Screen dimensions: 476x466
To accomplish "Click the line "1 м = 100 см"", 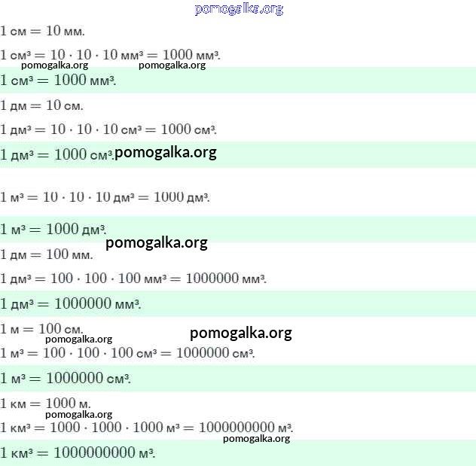I will tap(42, 328).
